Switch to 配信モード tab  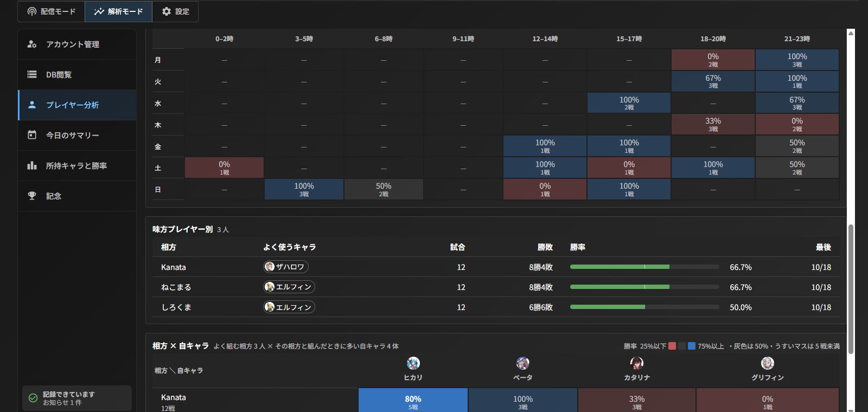point(52,11)
